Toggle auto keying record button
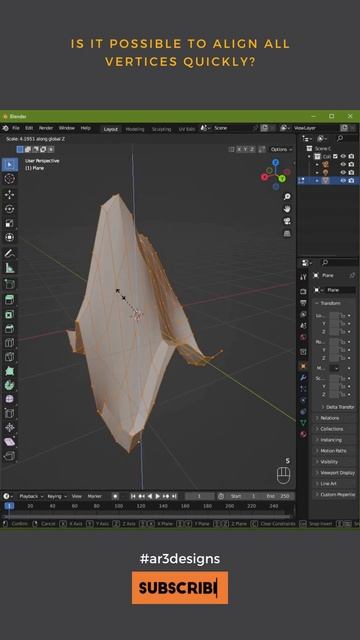Screen dimensions: 360x640 click(x=116, y=496)
